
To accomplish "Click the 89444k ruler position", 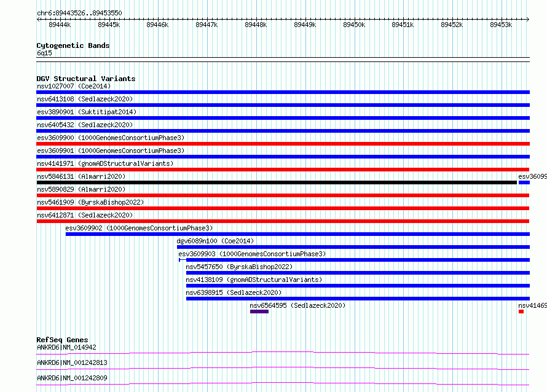I will point(60,25).
